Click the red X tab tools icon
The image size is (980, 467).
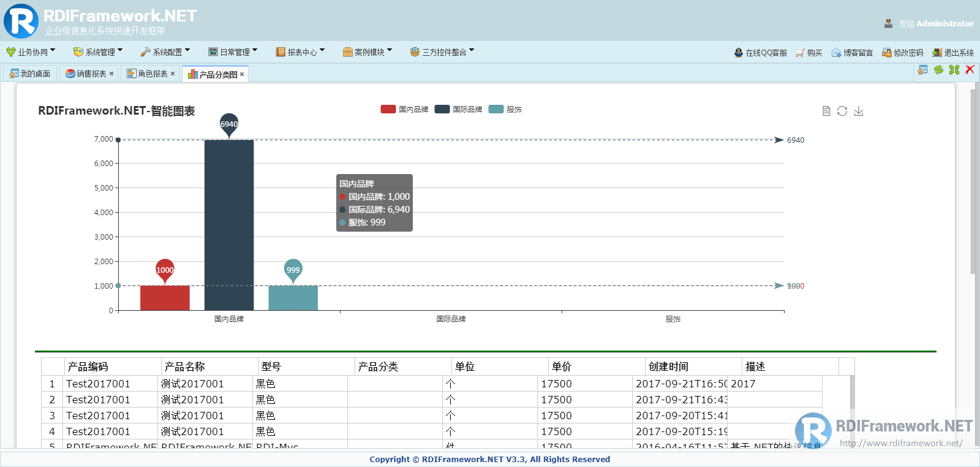970,70
